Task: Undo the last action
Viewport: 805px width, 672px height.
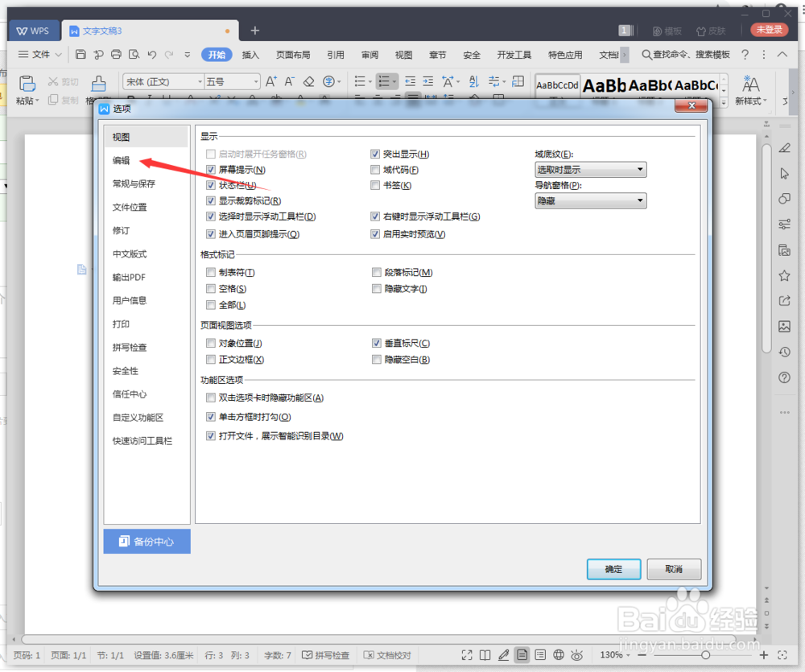Action: pos(152,55)
